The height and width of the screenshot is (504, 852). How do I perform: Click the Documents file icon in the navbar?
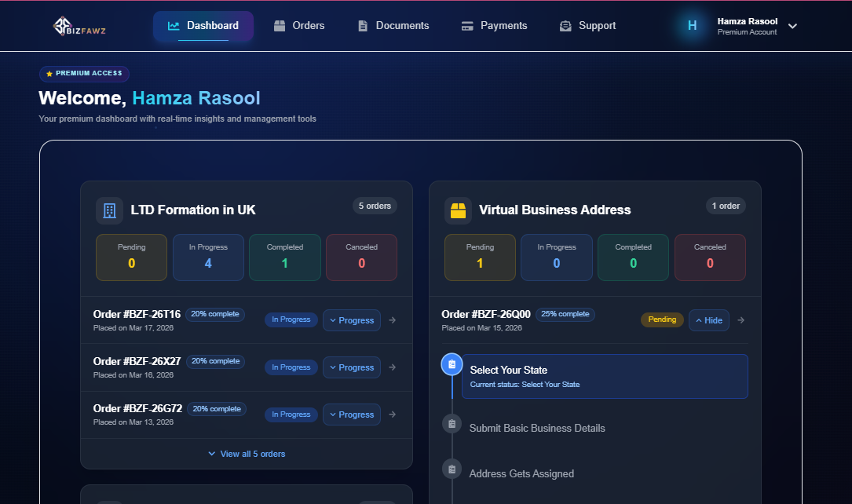coord(362,25)
